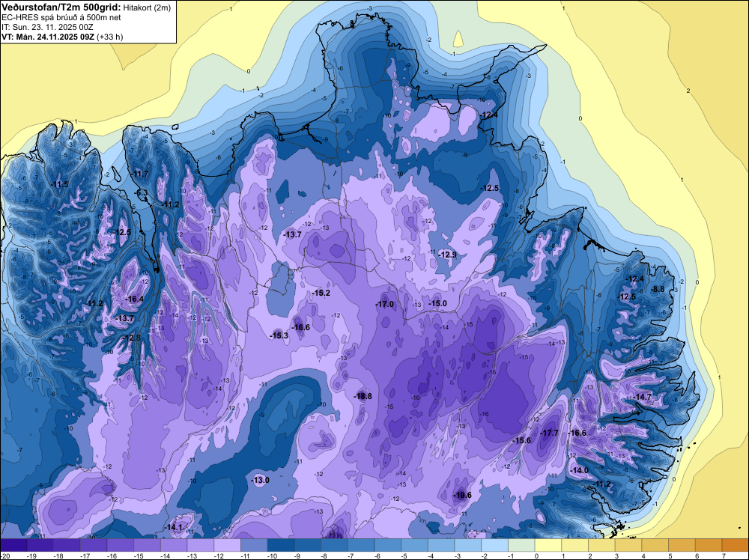The width and height of the screenshot is (749, 560).
Task: Select the -19.6 temperature reading on the map
Action: tap(462, 495)
